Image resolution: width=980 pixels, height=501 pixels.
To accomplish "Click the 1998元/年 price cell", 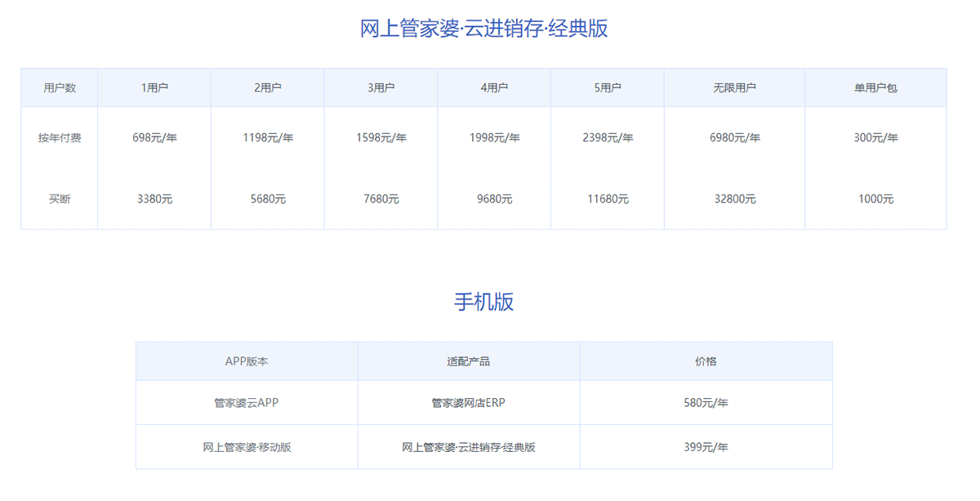I will click(x=494, y=138).
